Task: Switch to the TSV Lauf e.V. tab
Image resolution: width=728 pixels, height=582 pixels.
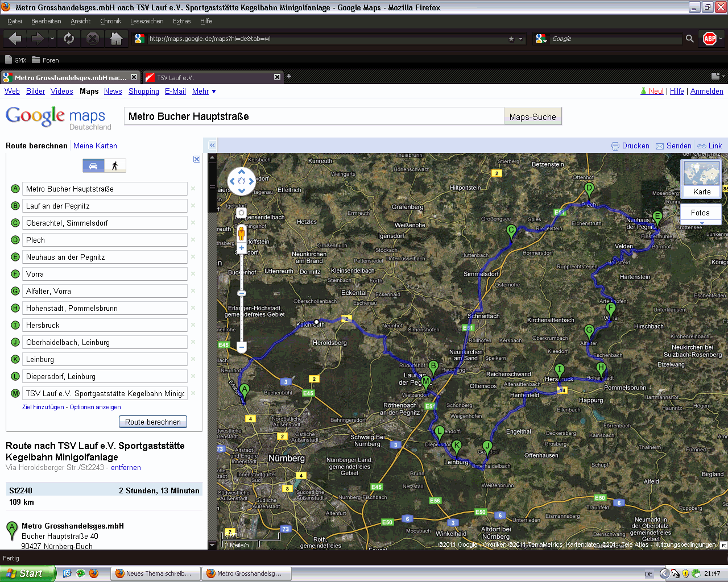Action: point(212,77)
